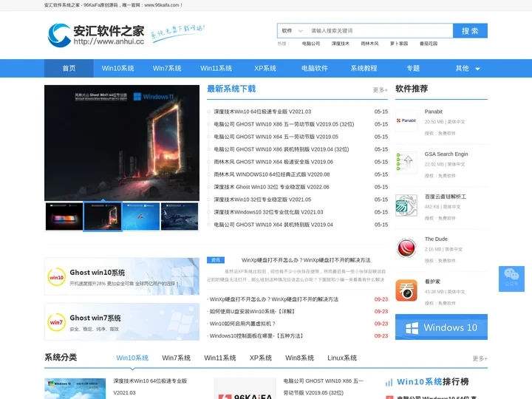The width and height of the screenshot is (532, 399).
Task: Open the Windows 10 sky thumbnail in category list
Action: [x=75, y=389]
